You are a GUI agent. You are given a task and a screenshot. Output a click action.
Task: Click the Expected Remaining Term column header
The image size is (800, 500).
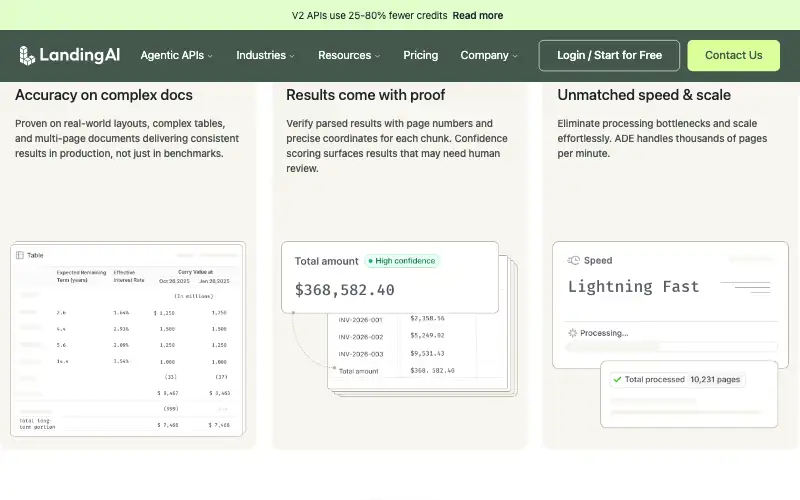point(81,276)
